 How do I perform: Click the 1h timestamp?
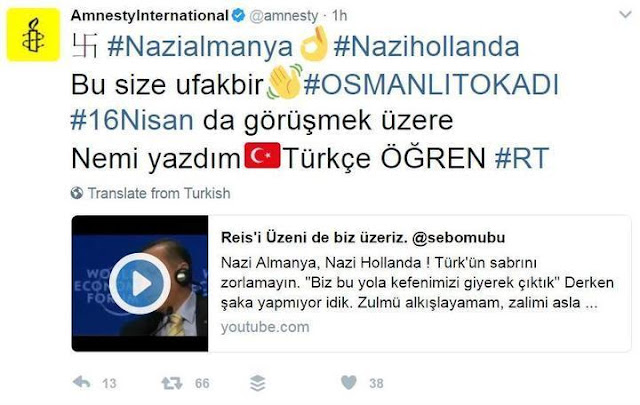coord(340,16)
